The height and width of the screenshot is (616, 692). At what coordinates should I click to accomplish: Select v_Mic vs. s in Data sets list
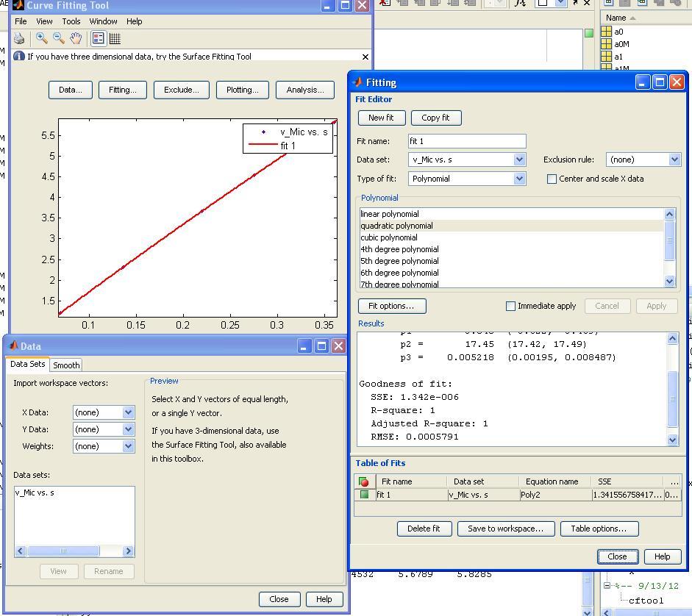(x=35, y=493)
